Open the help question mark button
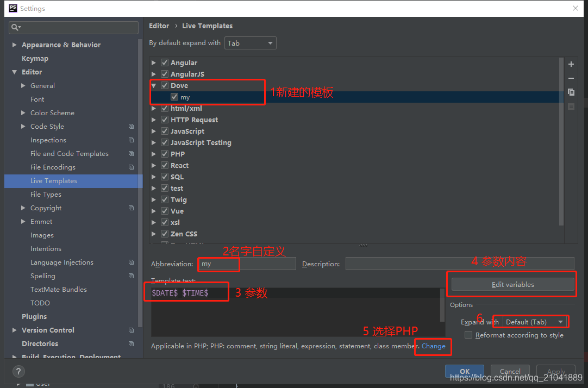588x388 pixels. (x=18, y=371)
